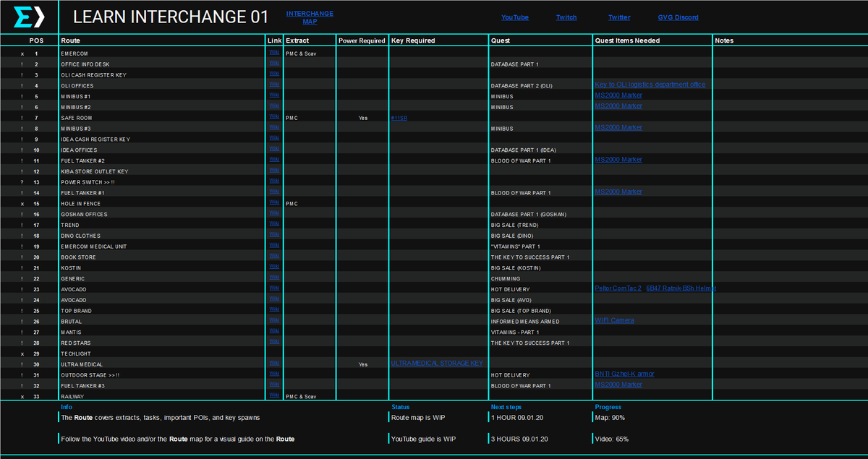Open MS2000 Marker link in FUEL TANKER #1 row
Screen dimensions: 868x459
618,192
